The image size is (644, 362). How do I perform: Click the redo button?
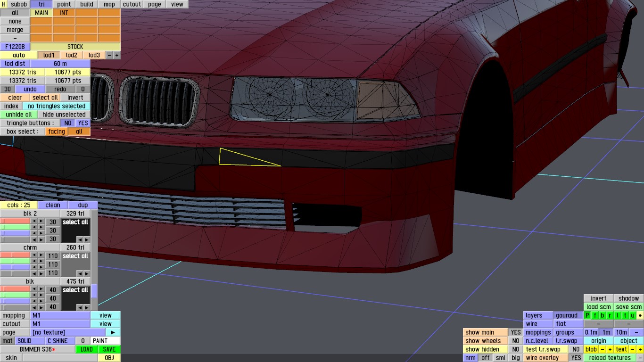coord(60,89)
